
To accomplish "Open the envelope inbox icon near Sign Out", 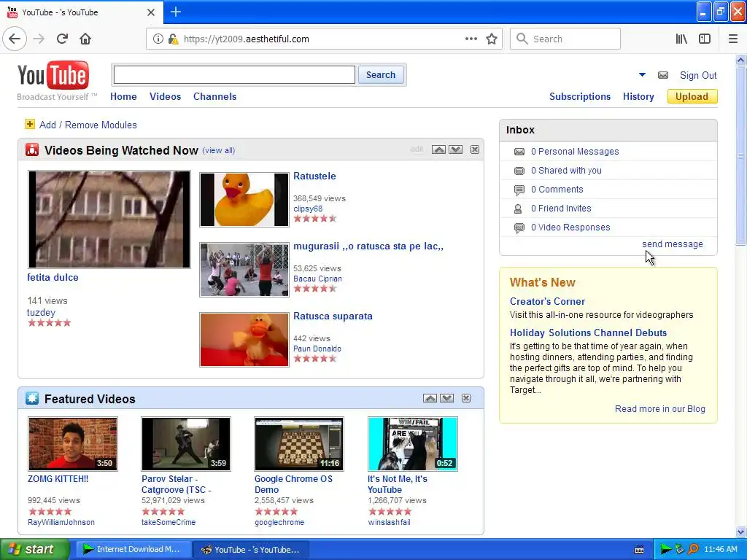I will 662,75.
